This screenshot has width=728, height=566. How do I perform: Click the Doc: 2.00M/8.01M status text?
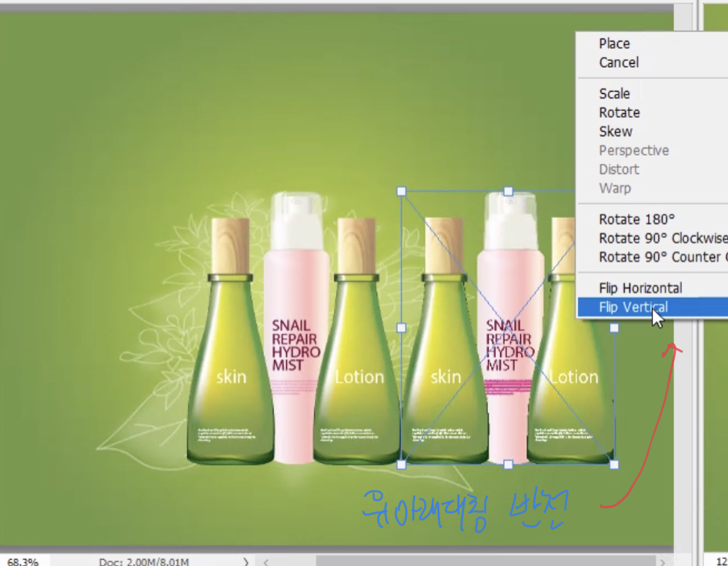point(144,561)
